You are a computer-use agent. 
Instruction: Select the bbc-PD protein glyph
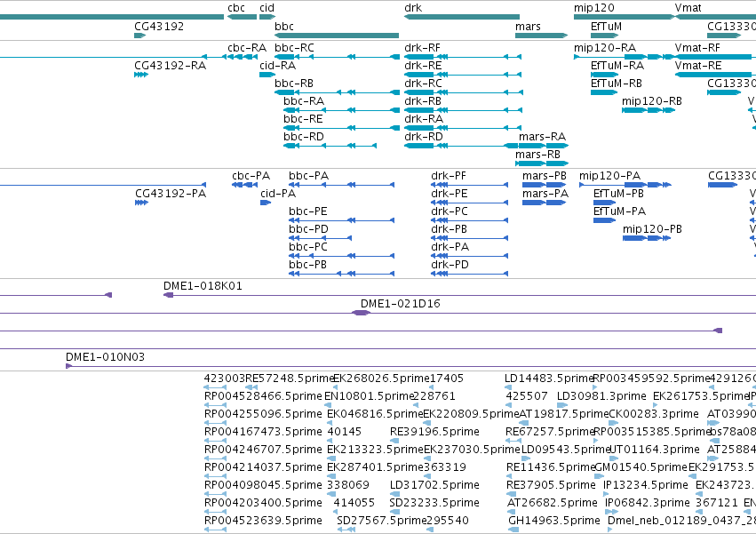(x=320, y=238)
